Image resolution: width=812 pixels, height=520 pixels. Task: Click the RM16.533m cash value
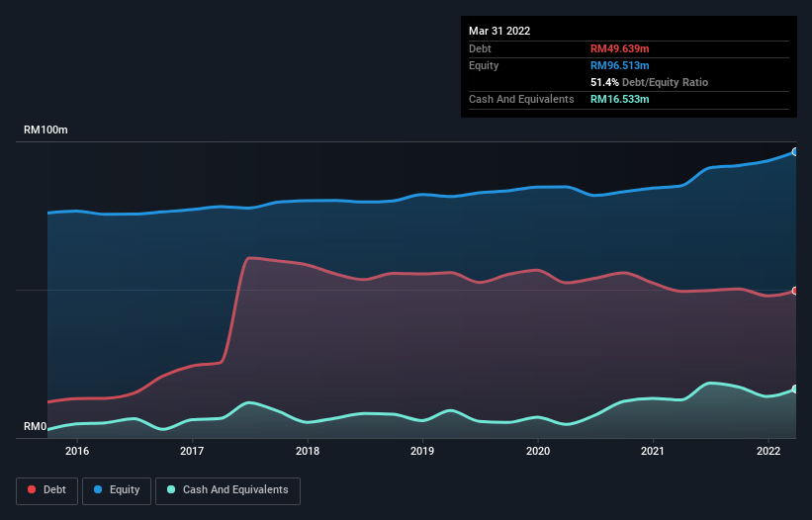(620, 99)
